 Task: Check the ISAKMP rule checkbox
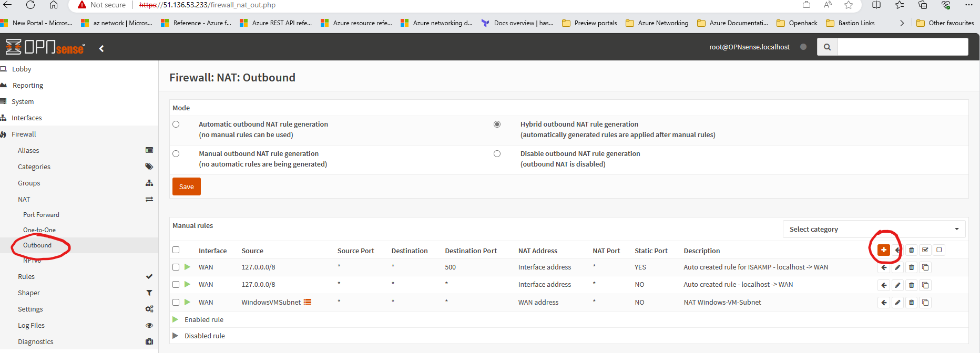click(x=176, y=267)
